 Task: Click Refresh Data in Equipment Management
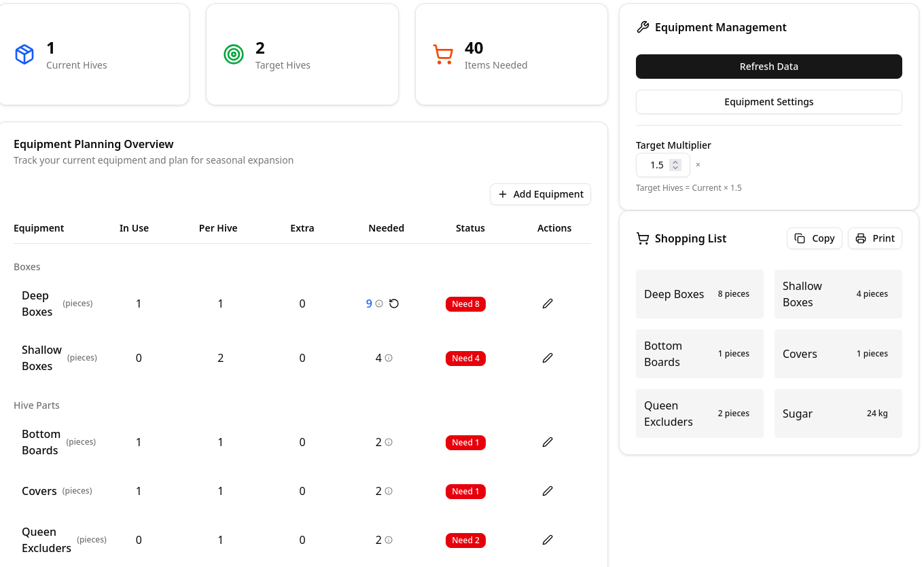click(x=768, y=66)
